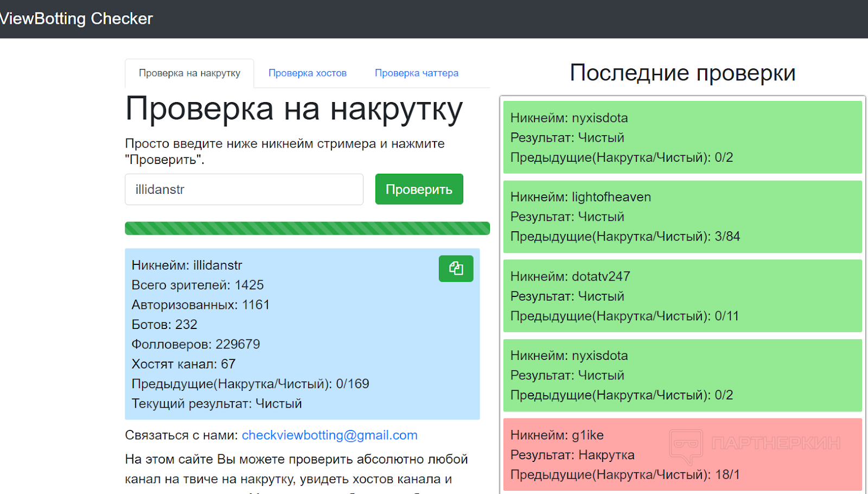The image size is (868, 494).
Task: Click the text Текущий результат: Чистый
Action: tap(216, 403)
